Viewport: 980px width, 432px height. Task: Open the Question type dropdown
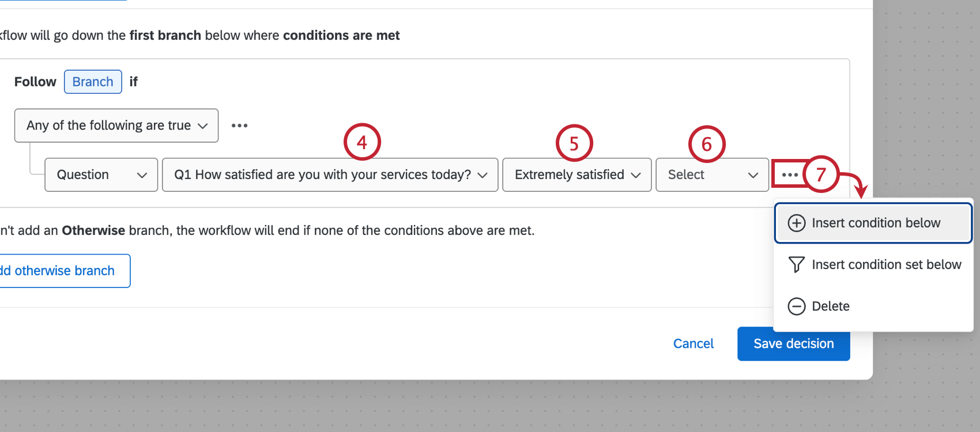coord(100,175)
